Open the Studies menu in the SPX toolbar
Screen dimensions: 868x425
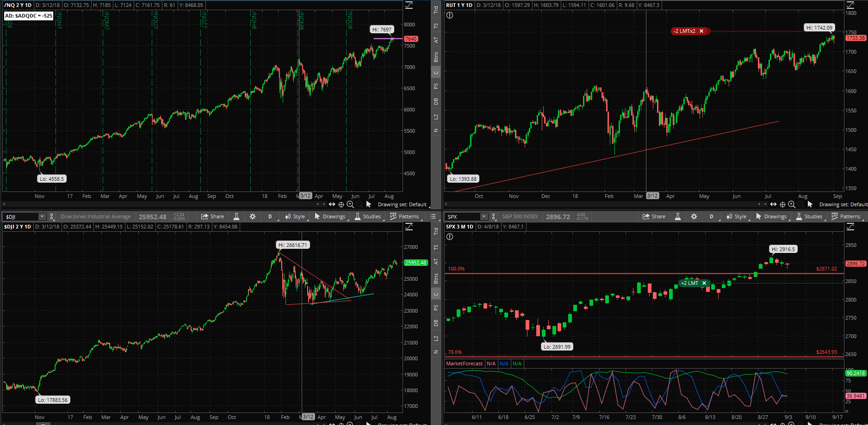point(810,216)
